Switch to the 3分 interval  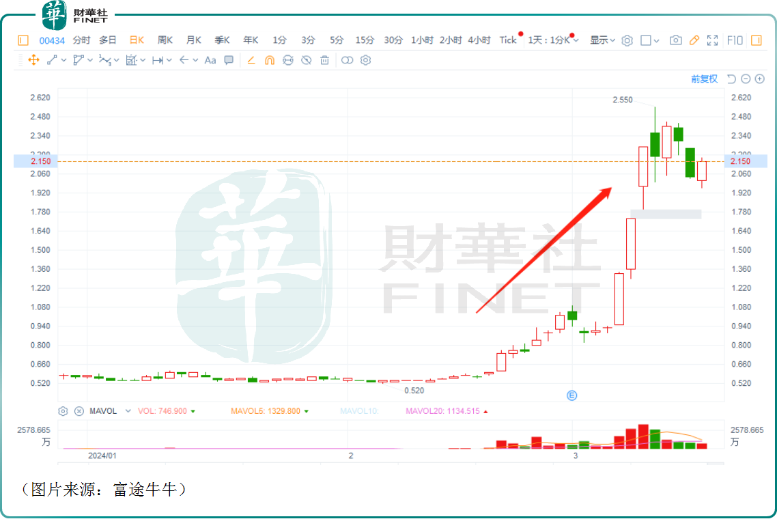tap(308, 40)
